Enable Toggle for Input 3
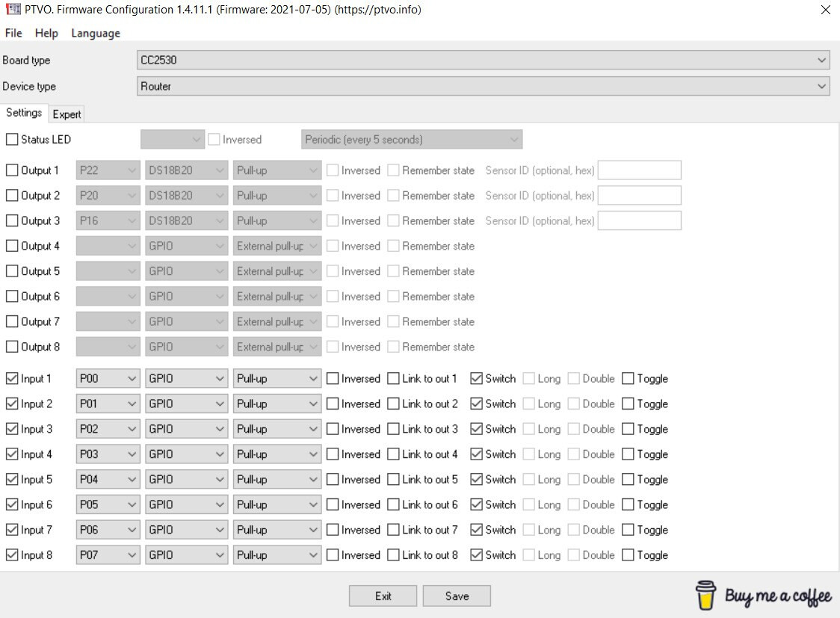Screen dimensions: 840x618 628,429
